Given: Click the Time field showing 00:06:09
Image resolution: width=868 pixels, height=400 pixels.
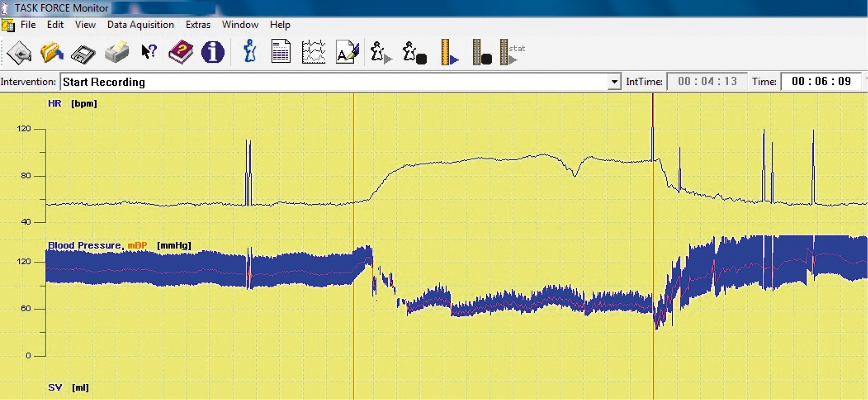Looking at the screenshot, I should click(820, 82).
